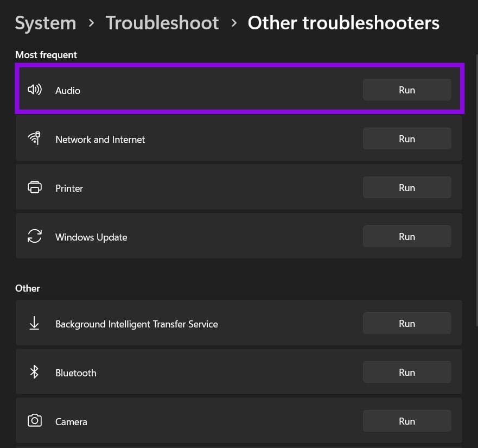Screen dimensions: 478x448
Task: Click the Windows Update refresh icon
Action: click(35, 236)
